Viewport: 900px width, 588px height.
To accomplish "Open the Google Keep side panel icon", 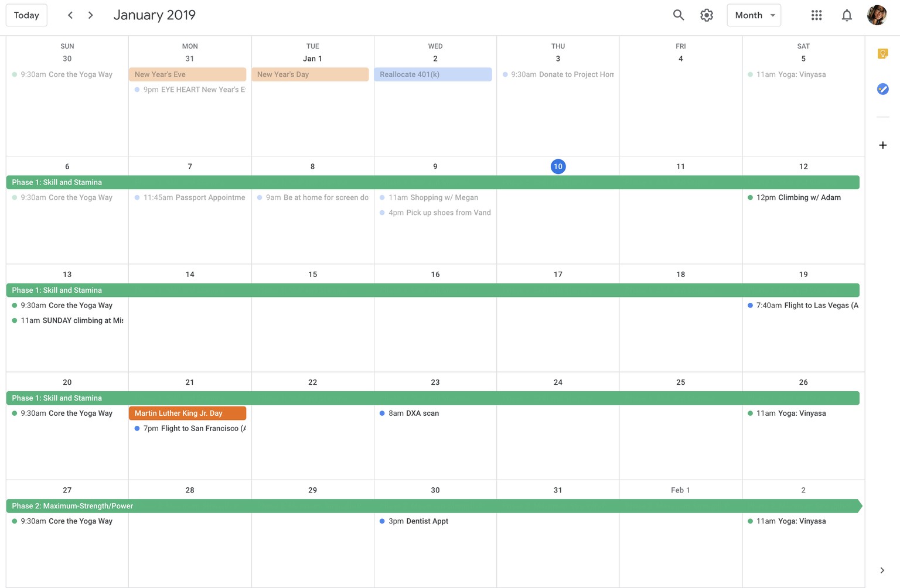I will [882, 54].
